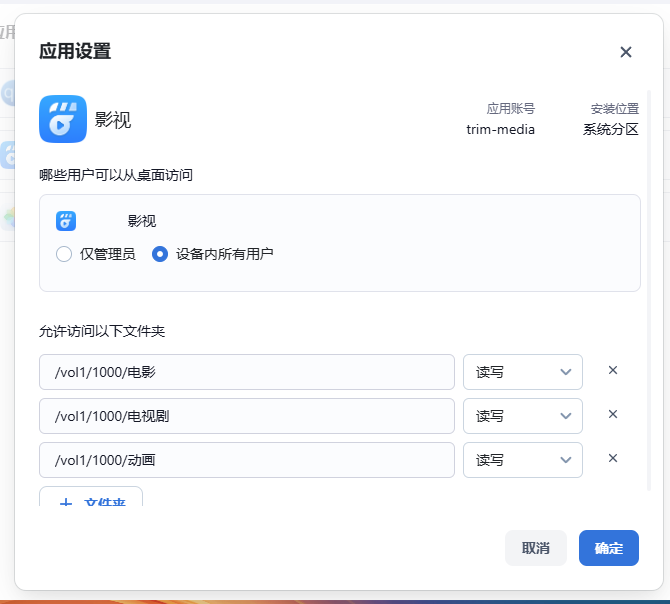Remove the /vol1/1000/动画 folder entry
Screen dimensions: 670x604
[613, 459]
